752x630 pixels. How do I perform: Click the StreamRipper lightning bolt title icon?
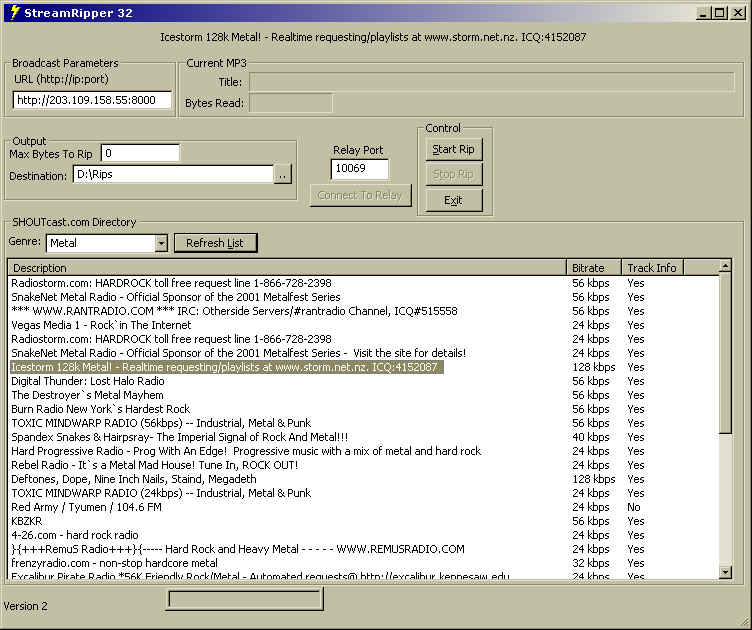14,12
